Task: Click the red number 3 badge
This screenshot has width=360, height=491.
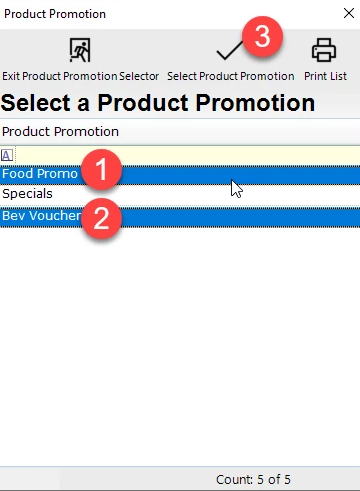Action: tap(263, 36)
